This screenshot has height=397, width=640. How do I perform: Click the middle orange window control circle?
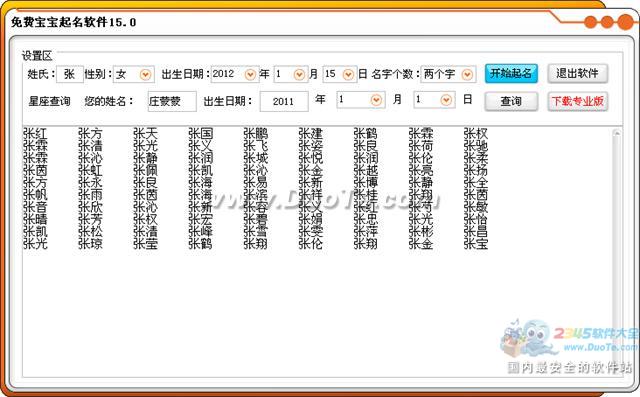click(606, 22)
